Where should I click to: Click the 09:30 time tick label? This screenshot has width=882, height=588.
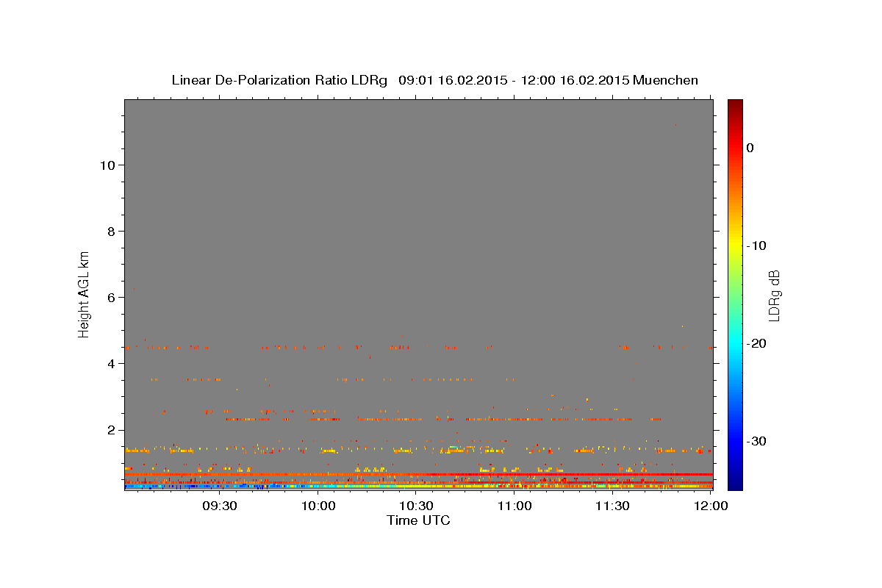click(x=219, y=506)
